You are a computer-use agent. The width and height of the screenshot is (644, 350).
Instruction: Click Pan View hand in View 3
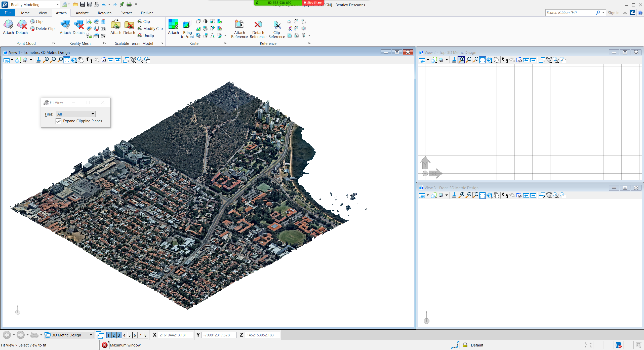coord(496,195)
